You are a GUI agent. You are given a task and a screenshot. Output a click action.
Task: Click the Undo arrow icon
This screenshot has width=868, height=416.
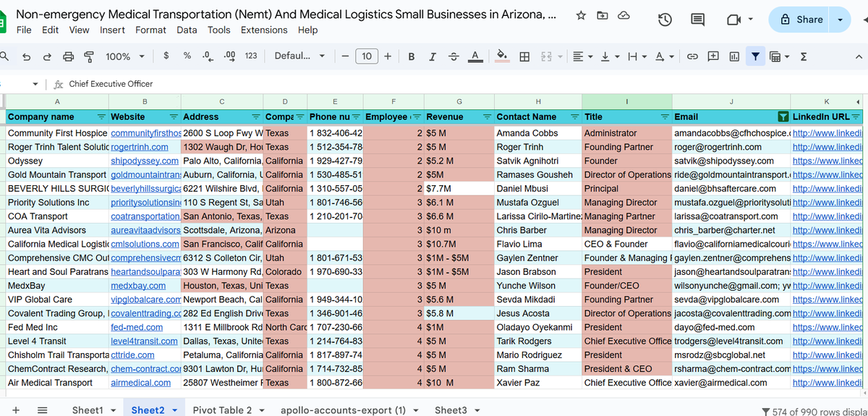(26, 56)
